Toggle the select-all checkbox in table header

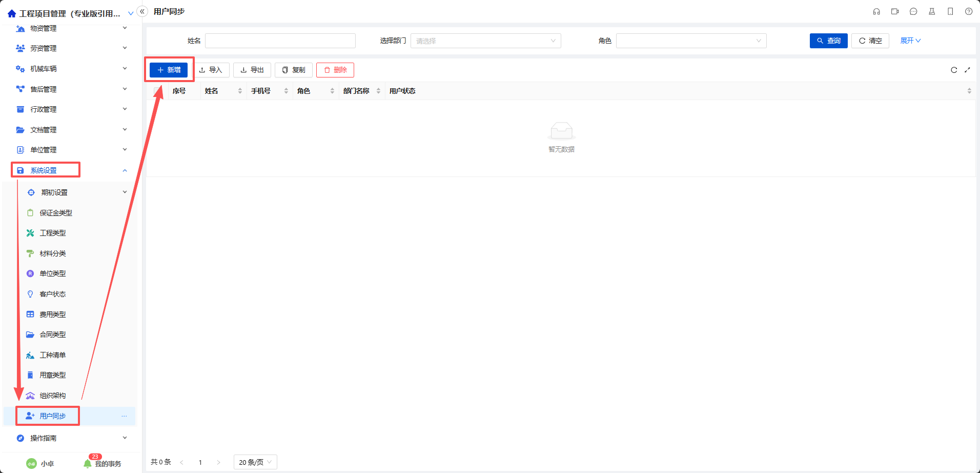(157, 91)
